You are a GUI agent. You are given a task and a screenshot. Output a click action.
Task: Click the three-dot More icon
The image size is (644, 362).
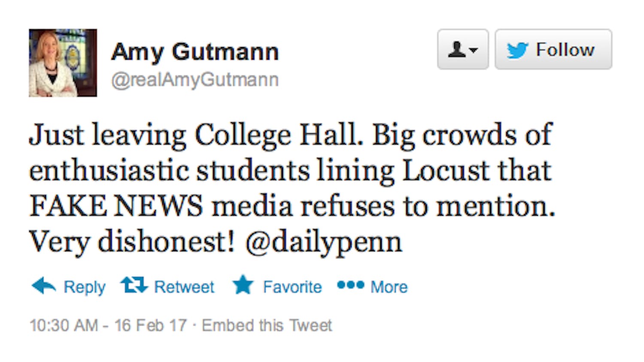coord(350,285)
